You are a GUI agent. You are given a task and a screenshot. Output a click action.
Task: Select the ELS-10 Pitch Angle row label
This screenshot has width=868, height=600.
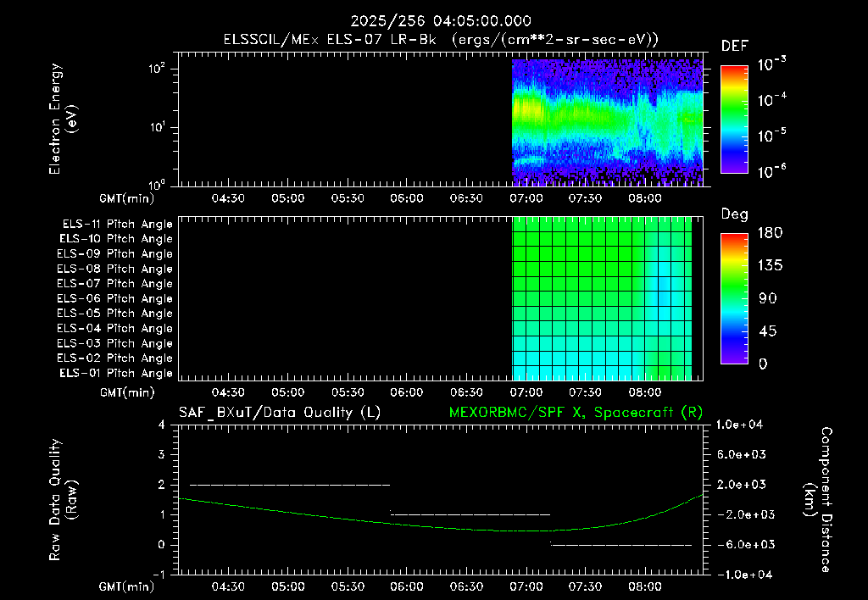[x=116, y=239]
